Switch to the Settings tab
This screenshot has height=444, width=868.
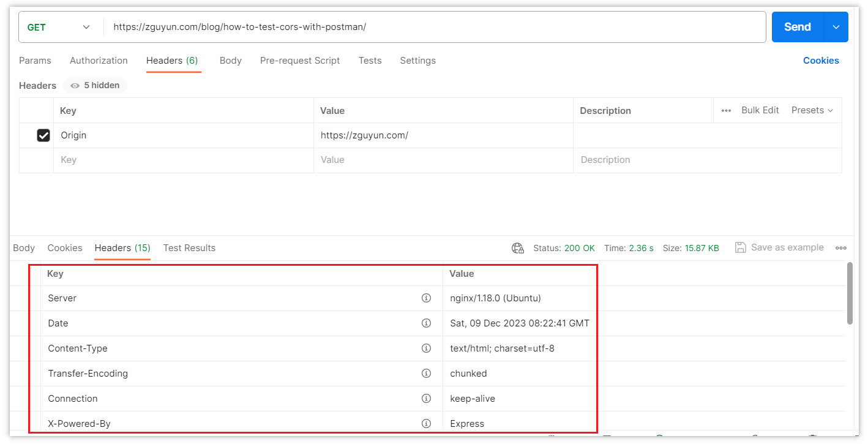click(x=417, y=61)
